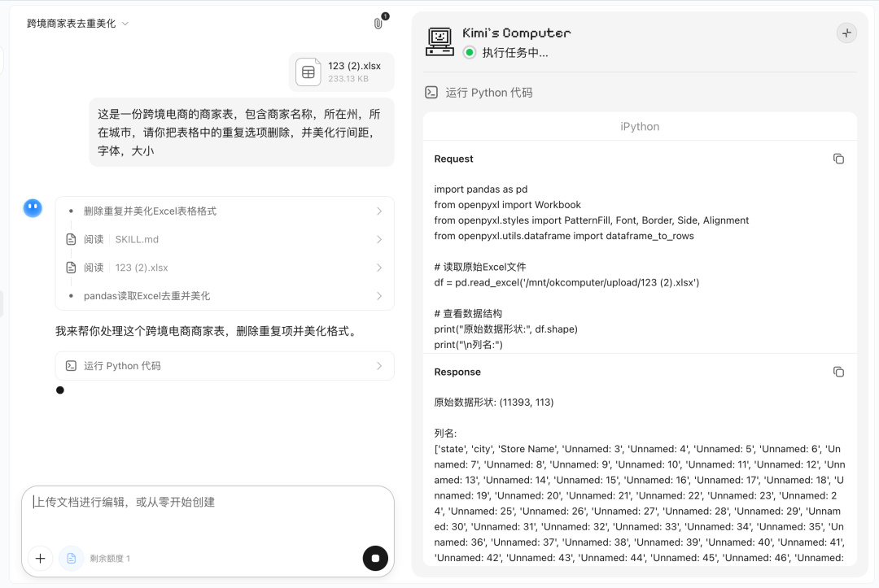Viewport: 879px width, 588px height.
Task: Click the document icon beside 阅读 123 (2).xlsx
Action: [x=71, y=268]
